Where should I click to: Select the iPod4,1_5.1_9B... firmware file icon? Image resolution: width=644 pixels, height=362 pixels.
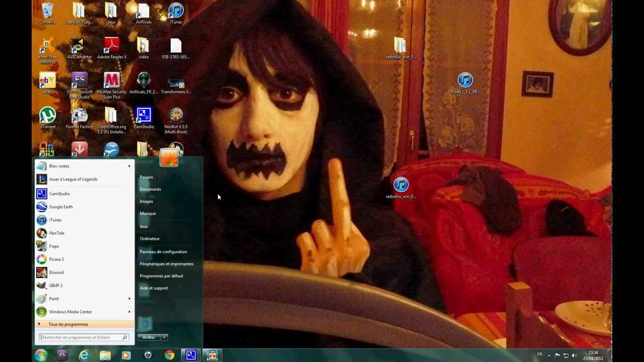tap(465, 83)
